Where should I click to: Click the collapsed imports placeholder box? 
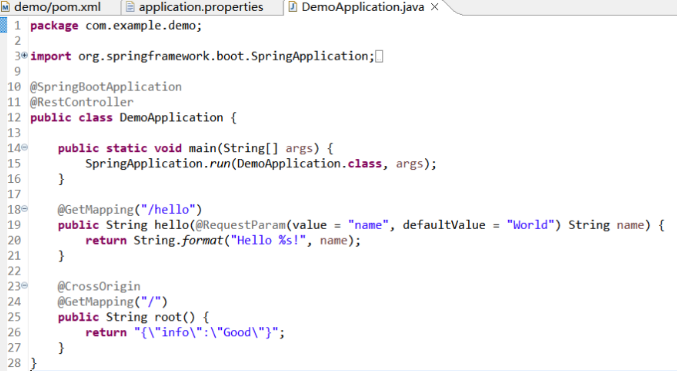379,57
